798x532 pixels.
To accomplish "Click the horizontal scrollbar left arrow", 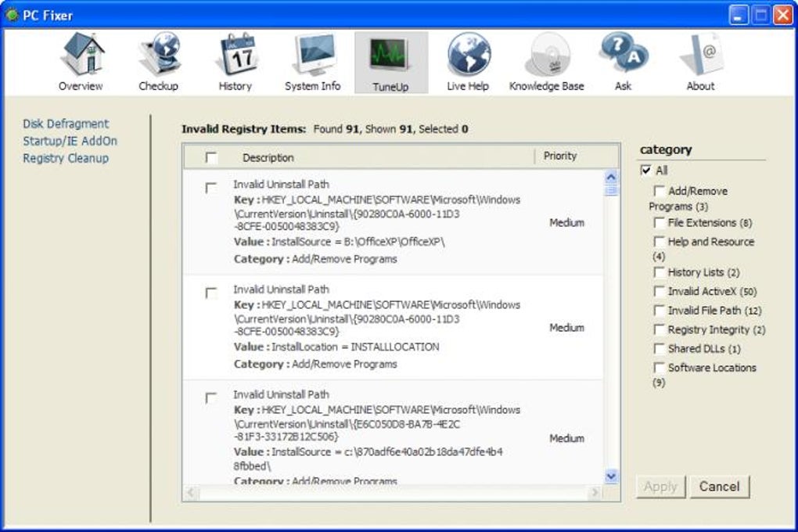I will coord(192,492).
